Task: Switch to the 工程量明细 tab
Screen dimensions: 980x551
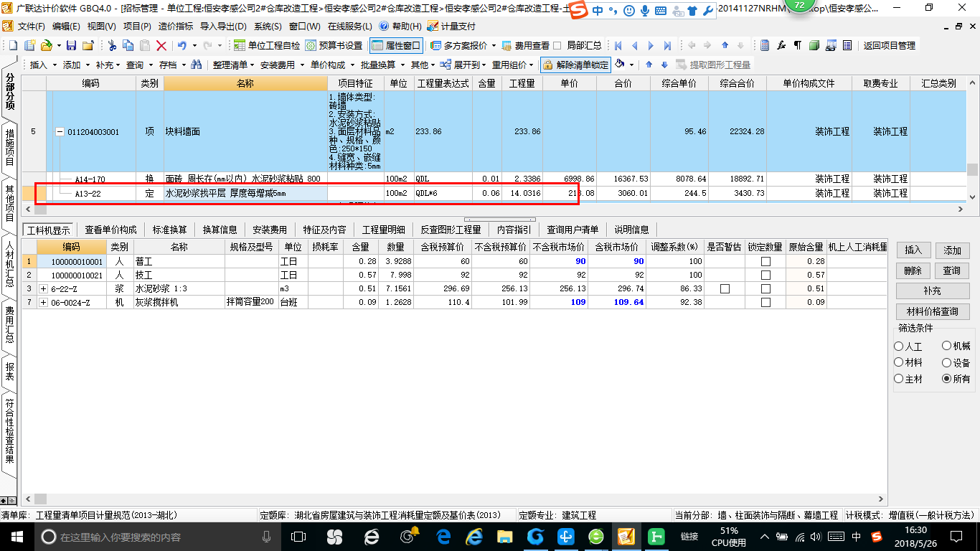Action: click(383, 230)
